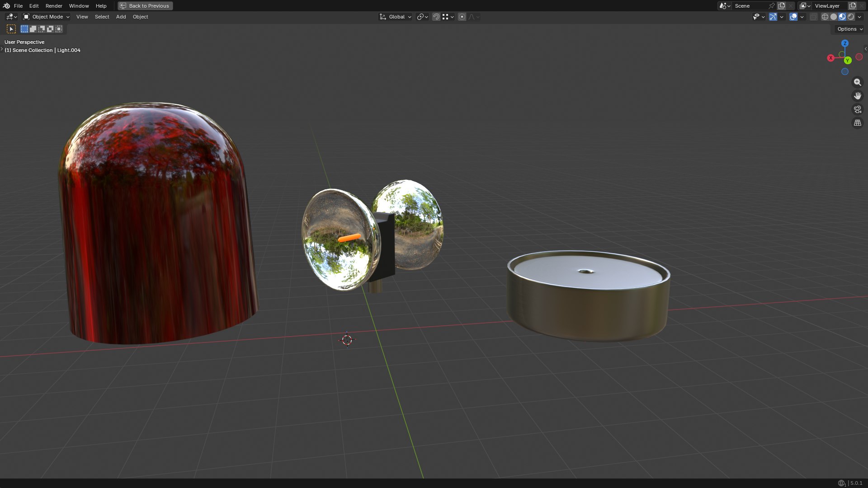
Task: Toggle the camera view icon
Action: (857, 109)
